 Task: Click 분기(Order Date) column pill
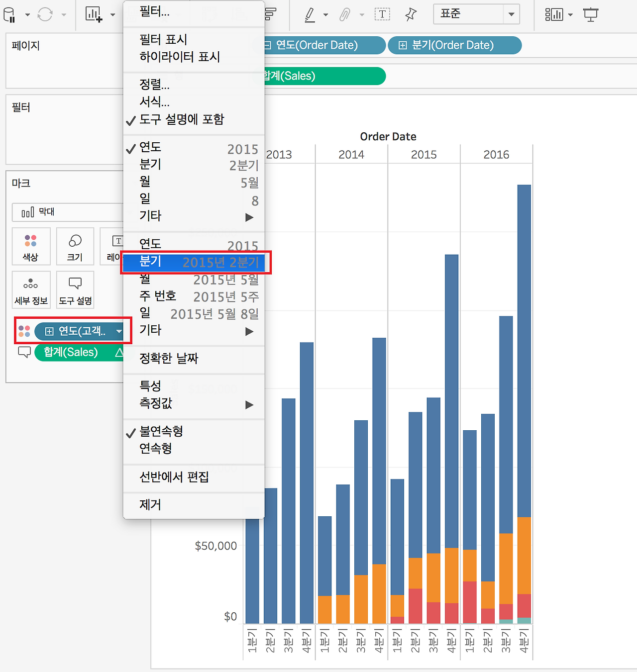click(454, 45)
